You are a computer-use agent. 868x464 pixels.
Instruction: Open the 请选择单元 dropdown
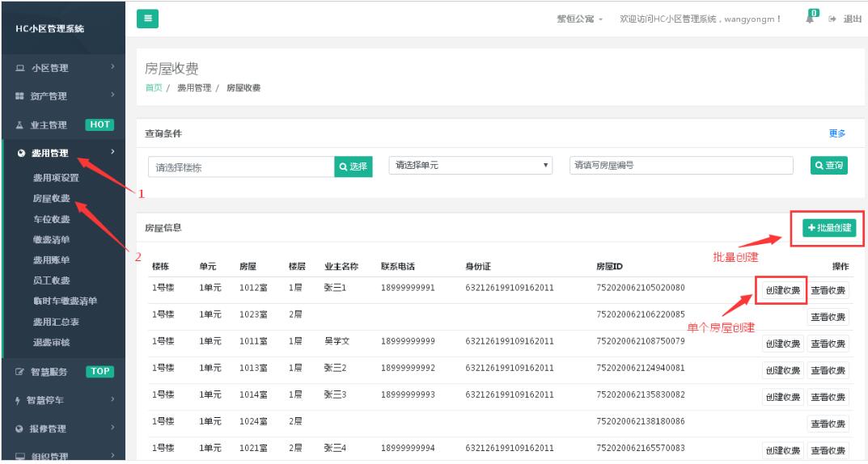tap(471, 165)
